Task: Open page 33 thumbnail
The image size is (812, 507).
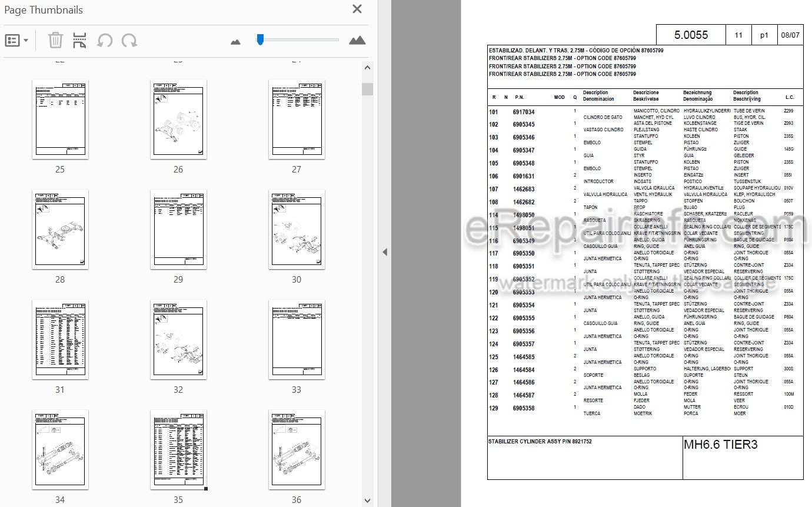Action: 297,340
